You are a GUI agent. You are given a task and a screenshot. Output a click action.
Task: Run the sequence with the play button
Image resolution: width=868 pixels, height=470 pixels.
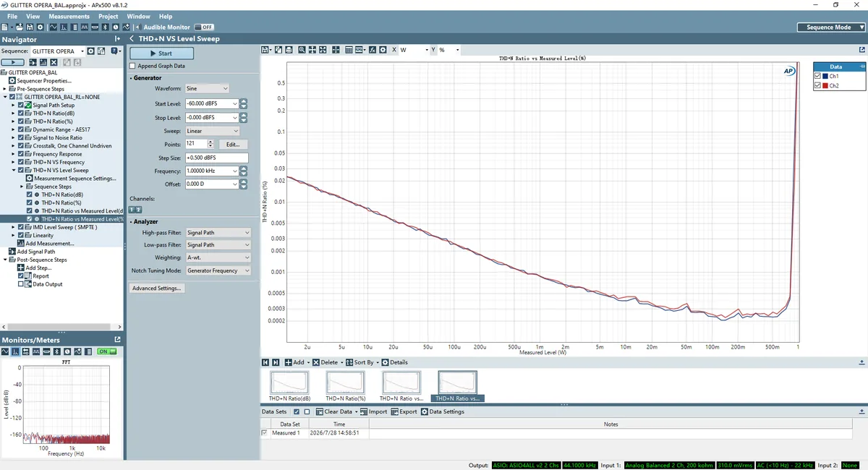pyautogui.click(x=12, y=63)
